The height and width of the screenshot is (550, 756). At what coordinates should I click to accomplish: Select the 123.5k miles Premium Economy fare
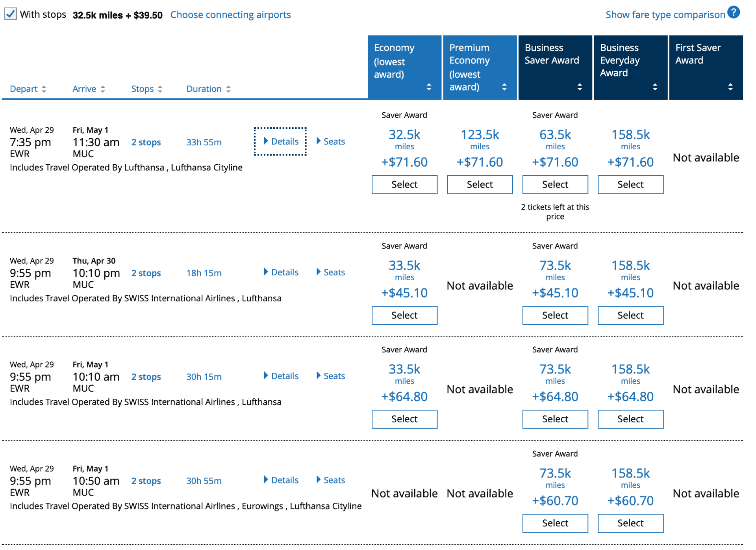(480, 184)
